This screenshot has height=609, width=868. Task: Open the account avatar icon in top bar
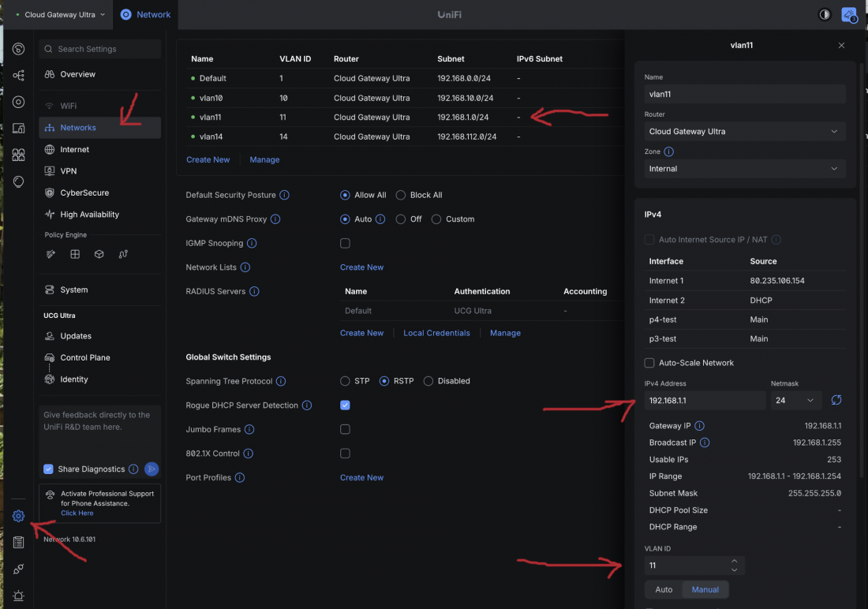coord(848,15)
